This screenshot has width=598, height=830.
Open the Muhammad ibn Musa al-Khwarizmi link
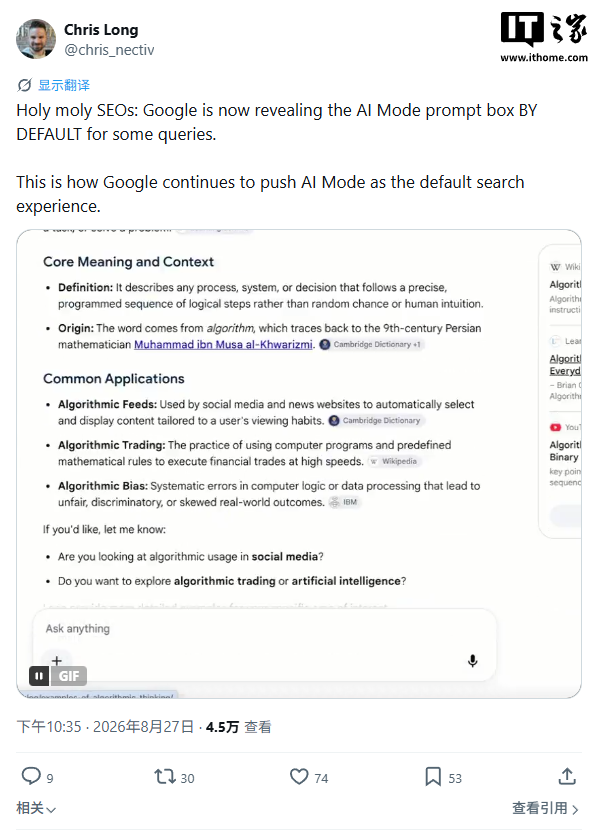(x=223, y=345)
